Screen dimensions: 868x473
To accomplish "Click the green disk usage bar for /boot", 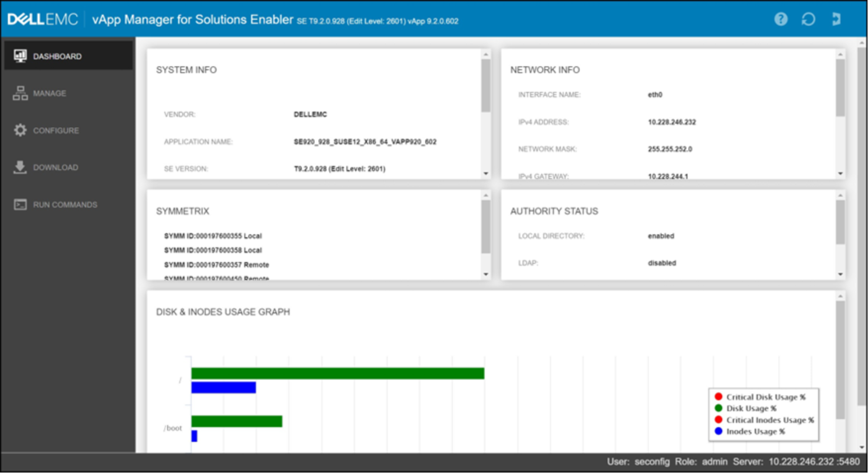I will point(237,421).
